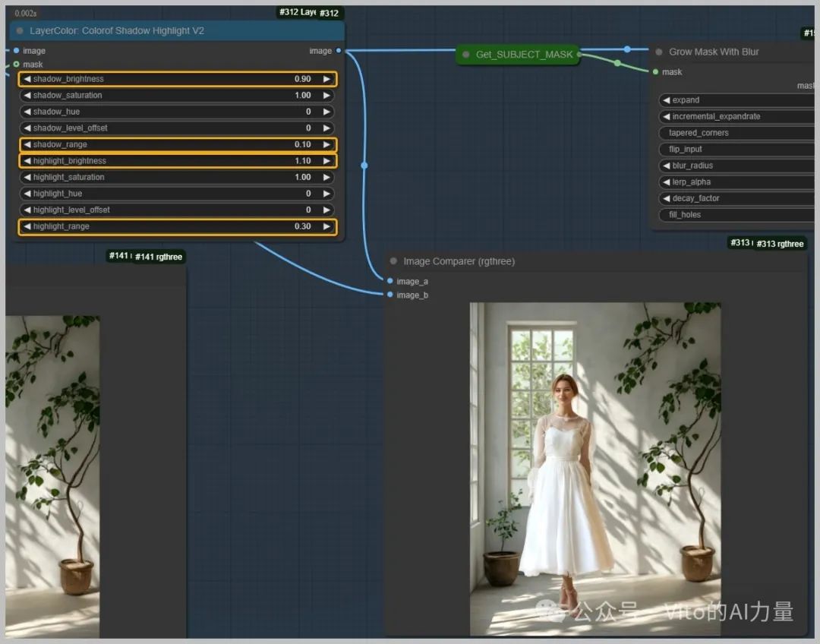Image resolution: width=820 pixels, height=644 pixels.
Task: Toggle fill_holes option
Action: coord(737,214)
